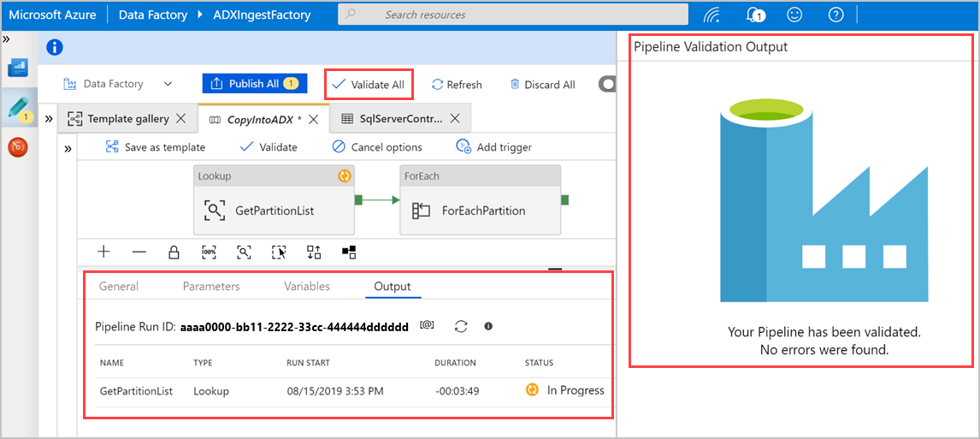Click the zoom to fit icon
980x439 pixels.
pyautogui.click(x=244, y=252)
